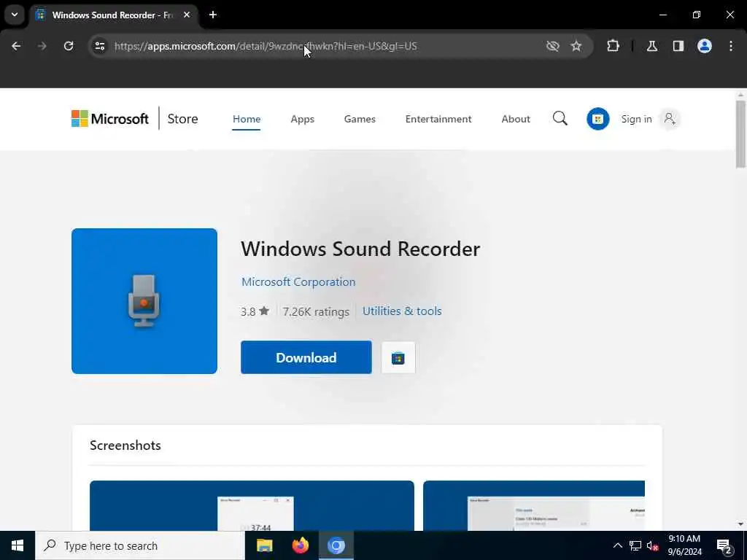The width and height of the screenshot is (747, 560).
Task: Open the Chrome profile avatar
Action: click(704, 46)
